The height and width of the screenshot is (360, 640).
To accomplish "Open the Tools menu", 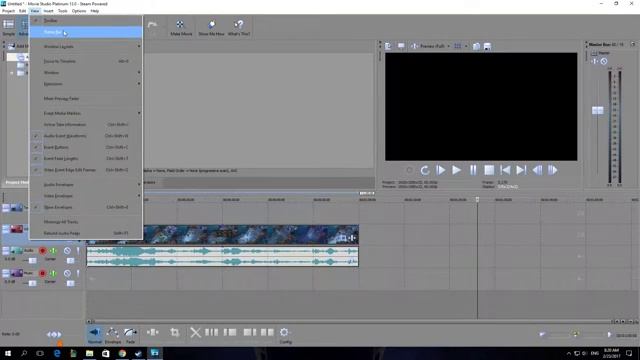I will (62, 11).
